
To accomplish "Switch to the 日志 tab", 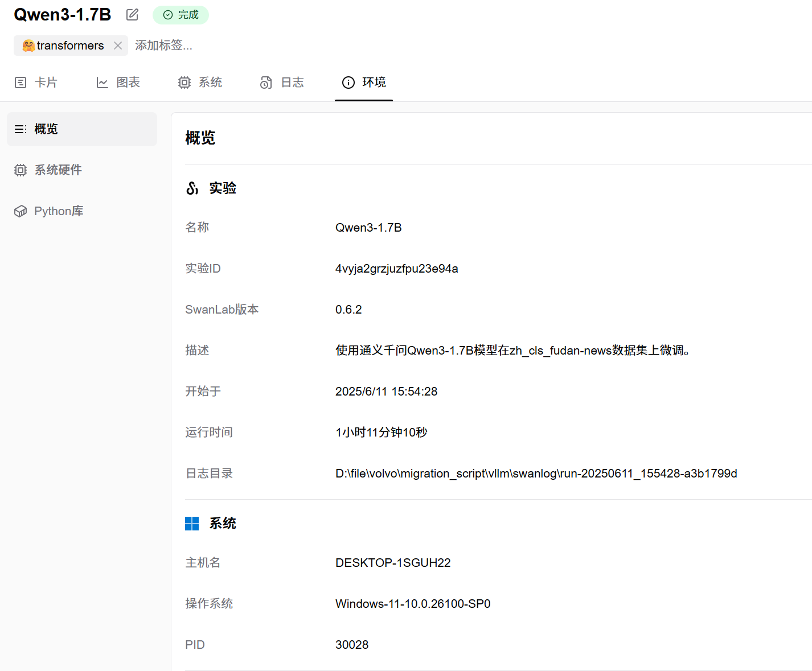I will coord(282,83).
